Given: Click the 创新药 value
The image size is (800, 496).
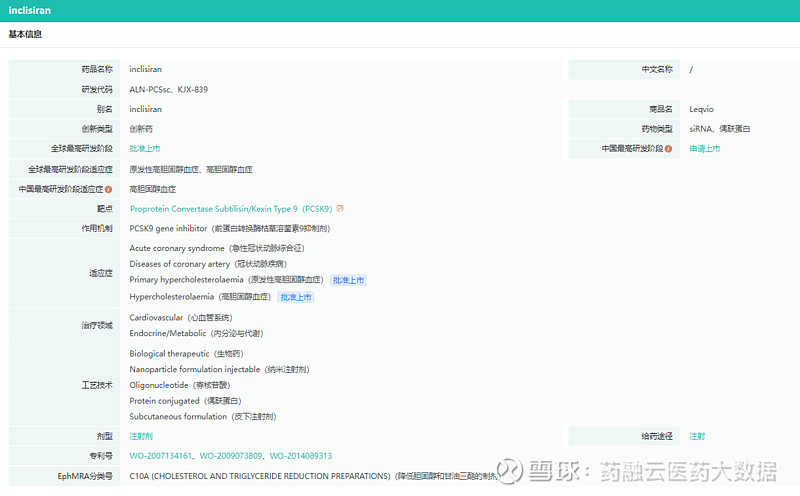Looking at the screenshot, I should pos(141,129).
